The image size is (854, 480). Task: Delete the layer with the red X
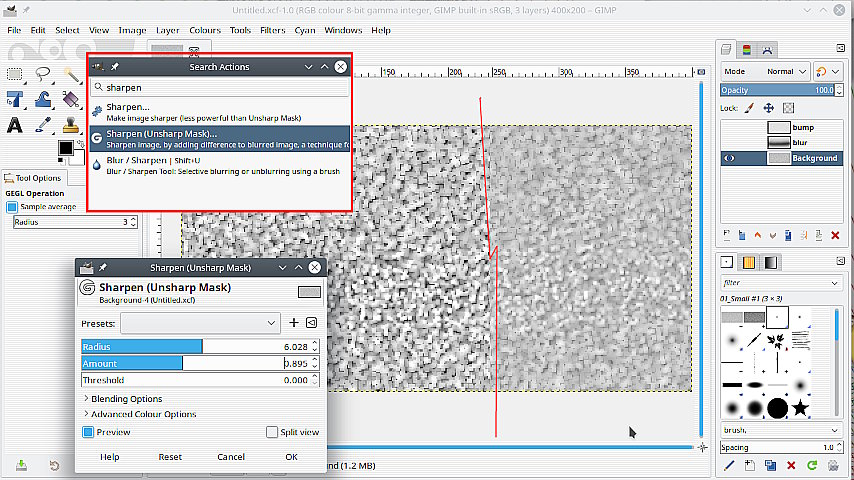pos(835,235)
